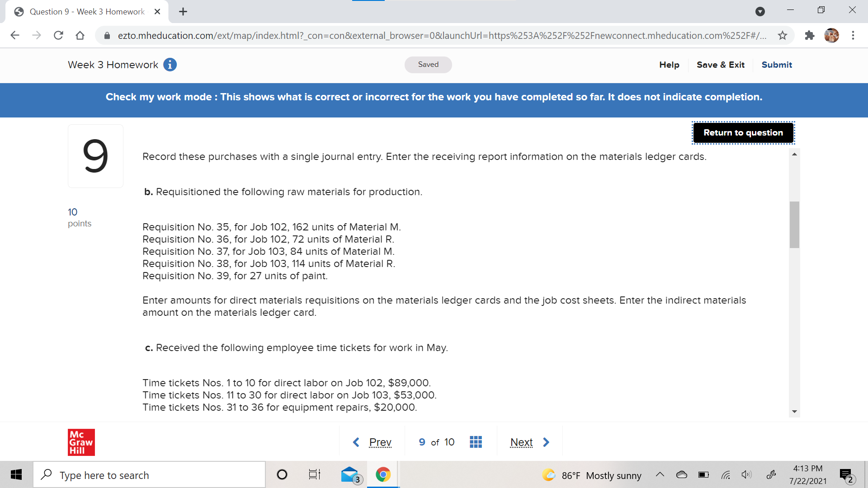Open a new browser tab
This screenshot has height=488, width=868.
[183, 12]
